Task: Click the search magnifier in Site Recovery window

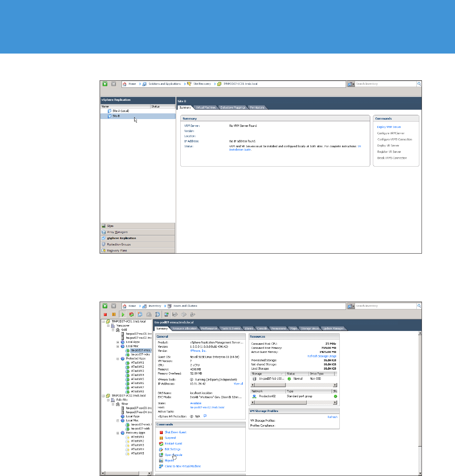Action: pyautogui.click(x=419, y=84)
